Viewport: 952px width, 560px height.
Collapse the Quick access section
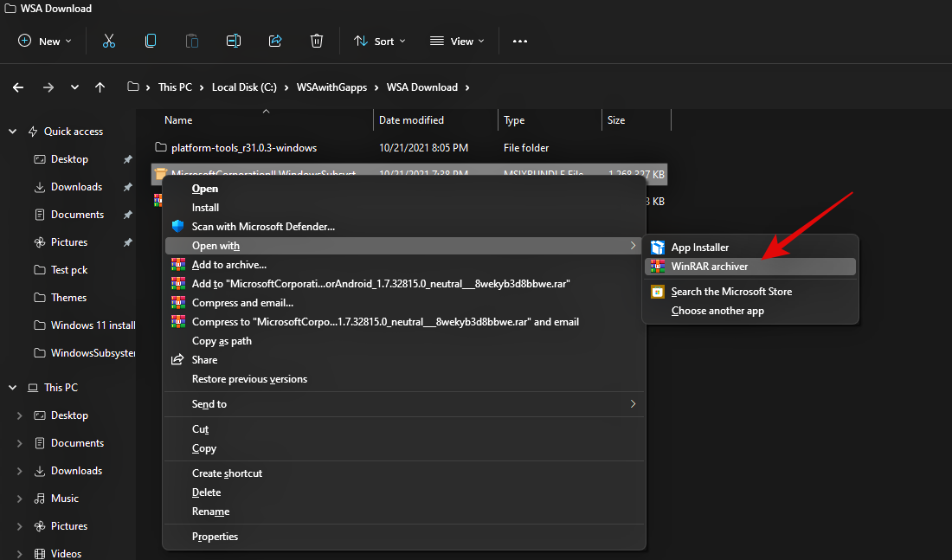(x=13, y=132)
